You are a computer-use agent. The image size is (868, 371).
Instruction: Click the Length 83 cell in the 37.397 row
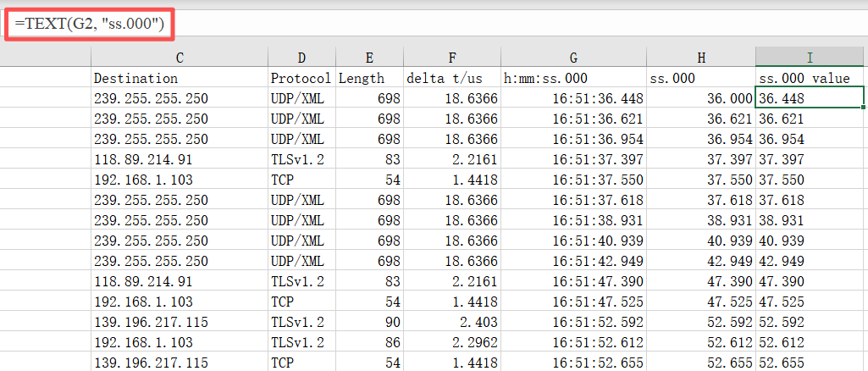coord(369,159)
